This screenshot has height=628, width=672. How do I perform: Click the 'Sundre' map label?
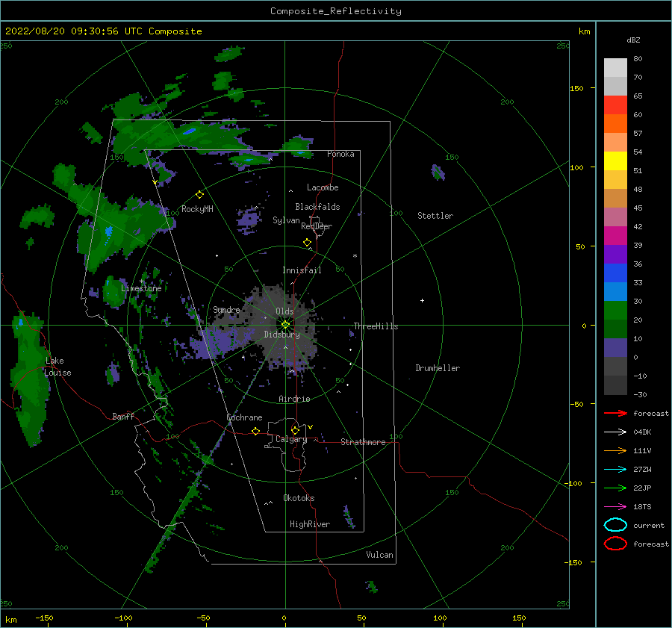[226, 309]
